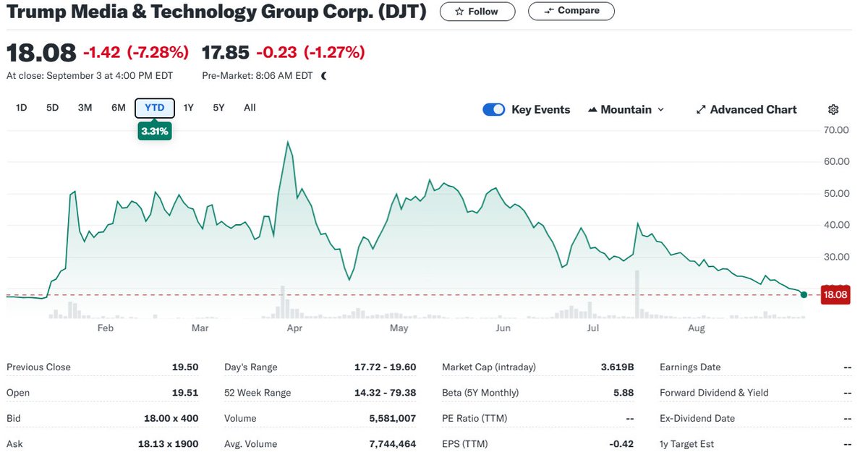Click the green end-point dot on chart

click(x=804, y=294)
